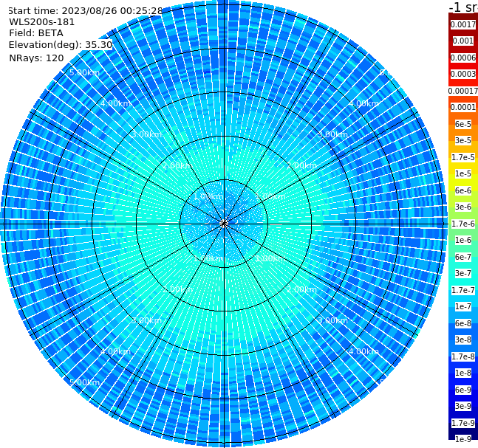Select the 3e-6 colorbar label
The height and width of the screenshot is (448, 478).
click(463, 207)
